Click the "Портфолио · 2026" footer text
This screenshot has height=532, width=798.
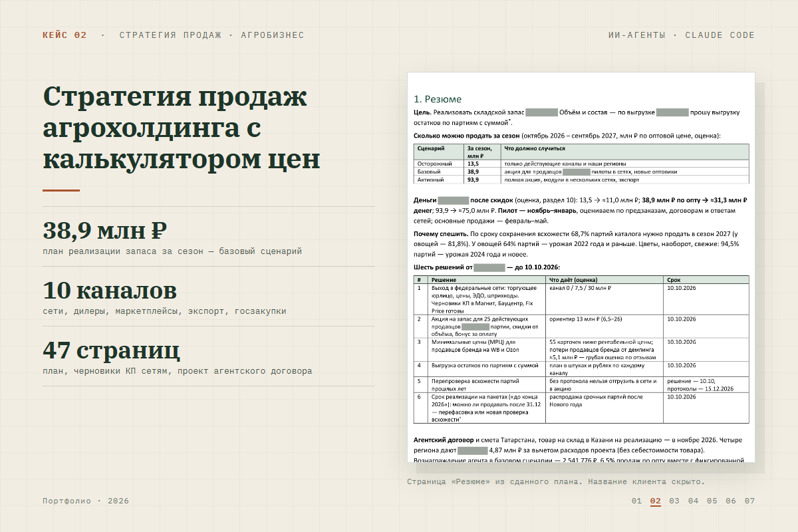(86, 501)
